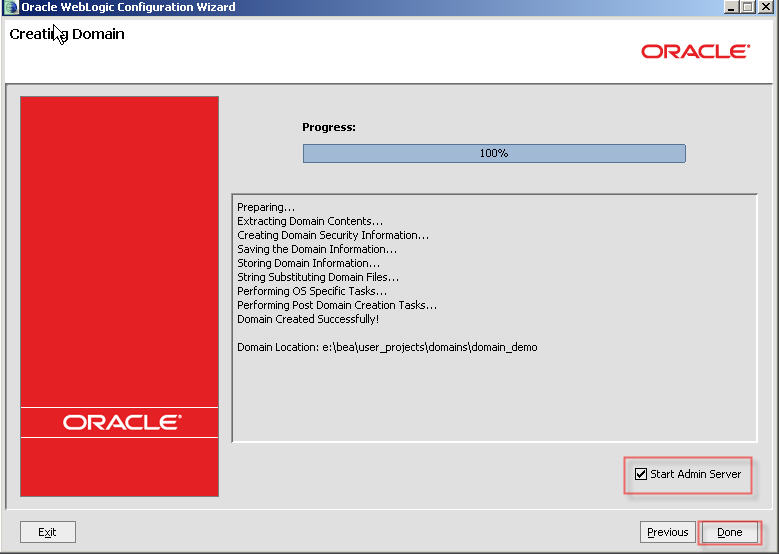This screenshot has height=554, width=779.
Task: Click the 100% progress bar
Action: (494, 153)
